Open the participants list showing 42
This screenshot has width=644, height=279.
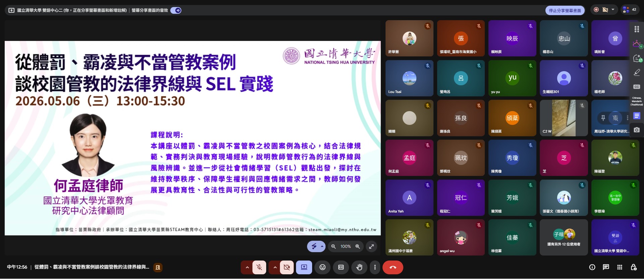click(x=630, y=10)
